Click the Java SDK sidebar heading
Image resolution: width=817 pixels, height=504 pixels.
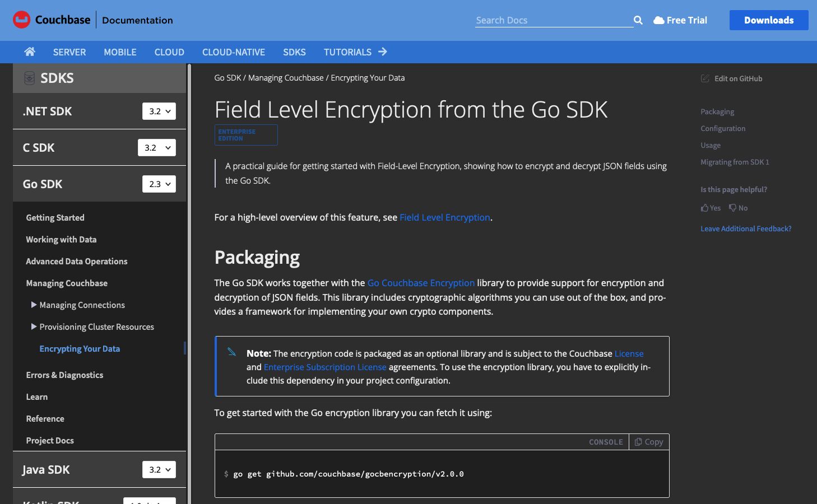tap(46, 469)
